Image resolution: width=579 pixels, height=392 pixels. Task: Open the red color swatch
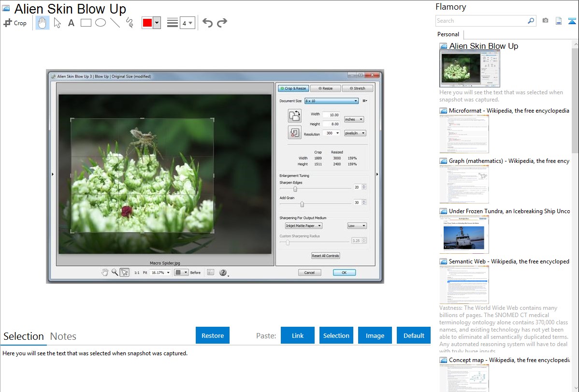147,23
